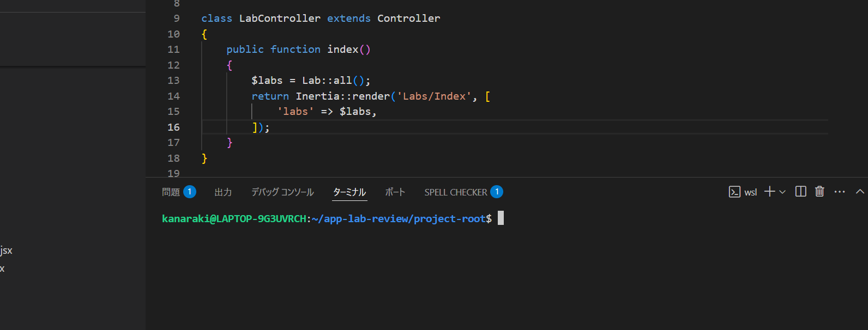The height and width of the screenshot is (330, 868).
Task: Click the LabController class name
Action: point(280,18)
